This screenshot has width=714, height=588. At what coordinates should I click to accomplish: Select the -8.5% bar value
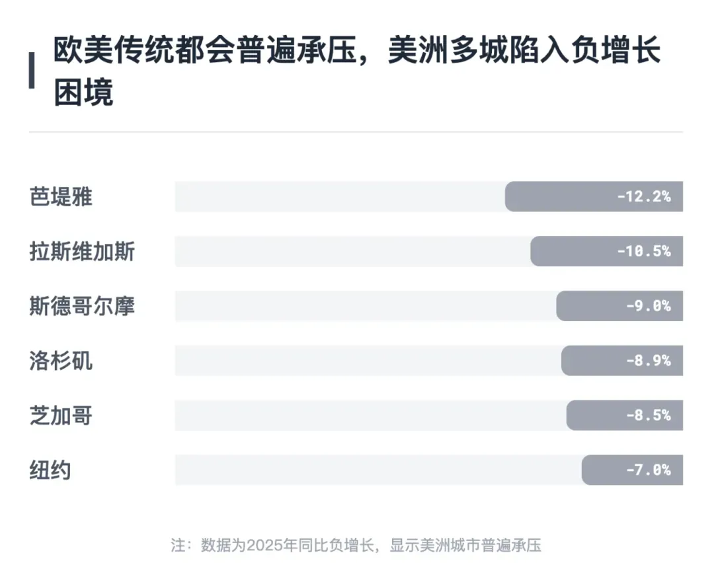(625, 415)
